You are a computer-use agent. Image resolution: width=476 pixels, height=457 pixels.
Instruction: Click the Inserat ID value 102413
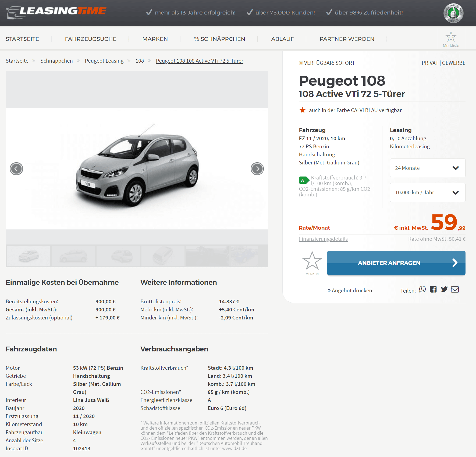82,448
